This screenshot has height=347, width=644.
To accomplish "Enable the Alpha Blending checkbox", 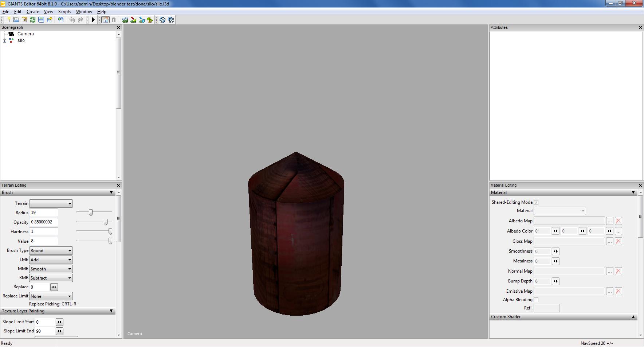I will coord(536,300).
